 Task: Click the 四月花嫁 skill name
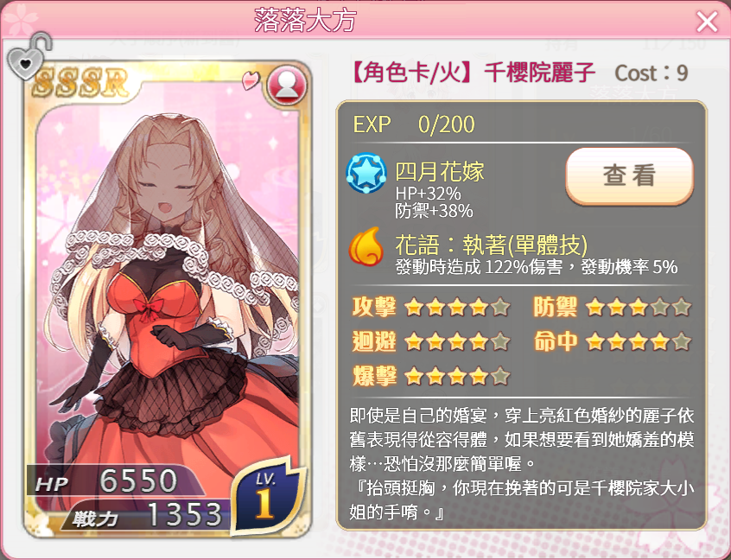pos(440,172)
